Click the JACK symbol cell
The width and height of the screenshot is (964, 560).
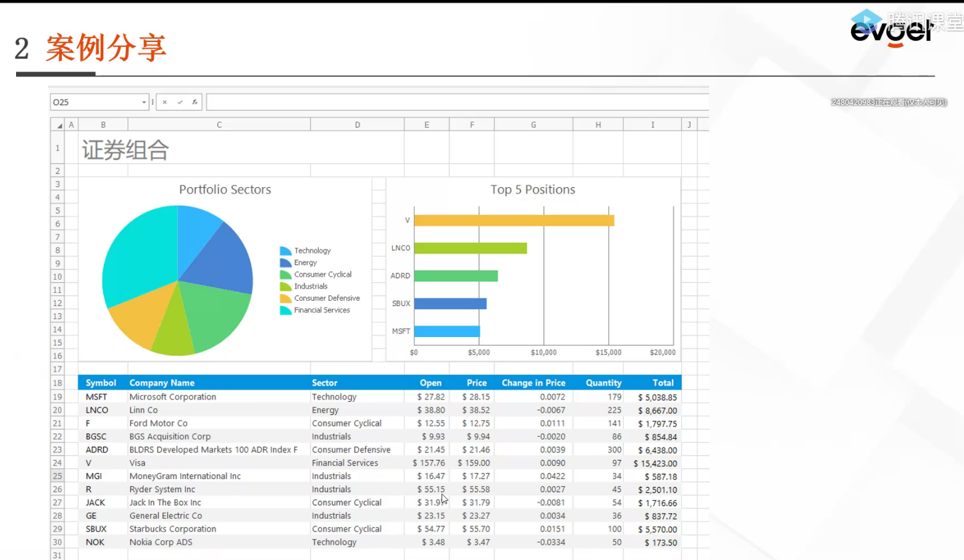coord(103,503)
